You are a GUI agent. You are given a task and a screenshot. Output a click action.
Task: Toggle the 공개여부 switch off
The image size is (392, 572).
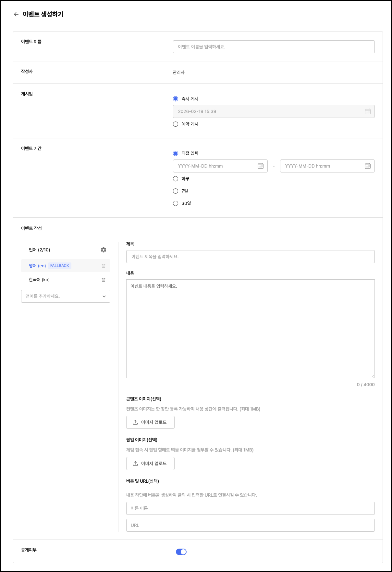(181, 552)
